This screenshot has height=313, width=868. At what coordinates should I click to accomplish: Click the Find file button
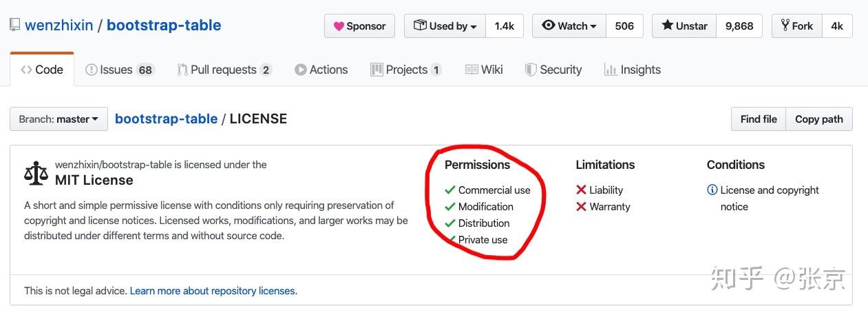tap(759, 119)
